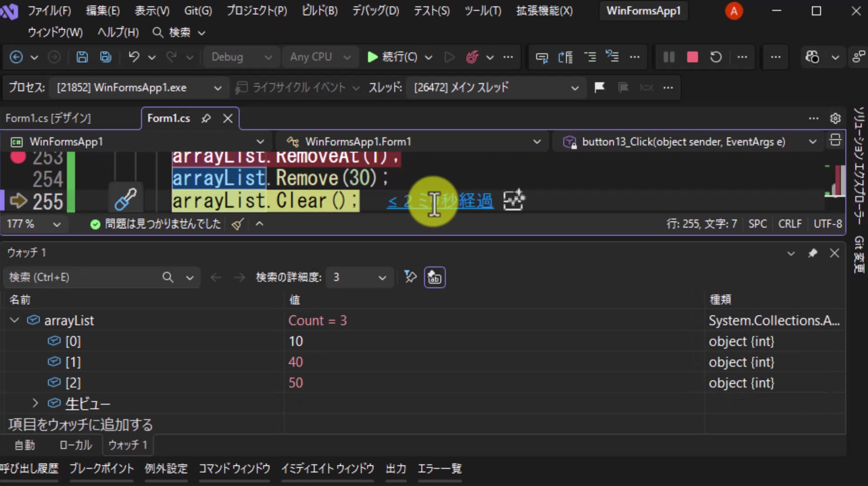Click the live share people icon
This screenshot has height=486, width=868.
pos(858,57)
